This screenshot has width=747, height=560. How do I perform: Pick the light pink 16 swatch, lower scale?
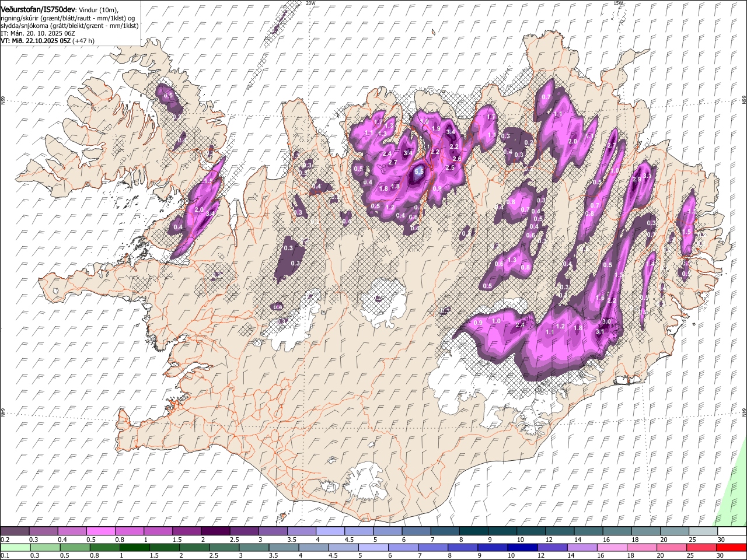click(611, 547)
